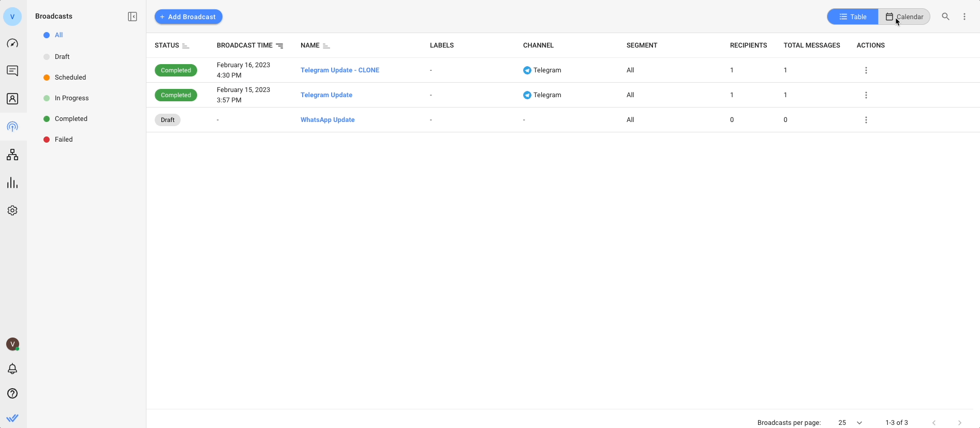Open Broadcasts per page dropdown

pos(850,422)
